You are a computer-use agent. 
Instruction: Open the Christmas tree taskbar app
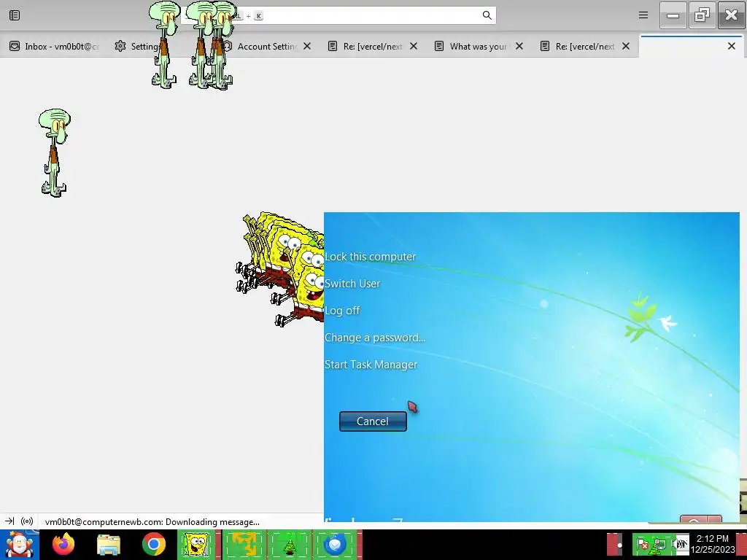pyautogui.click(x=289, y=545)
